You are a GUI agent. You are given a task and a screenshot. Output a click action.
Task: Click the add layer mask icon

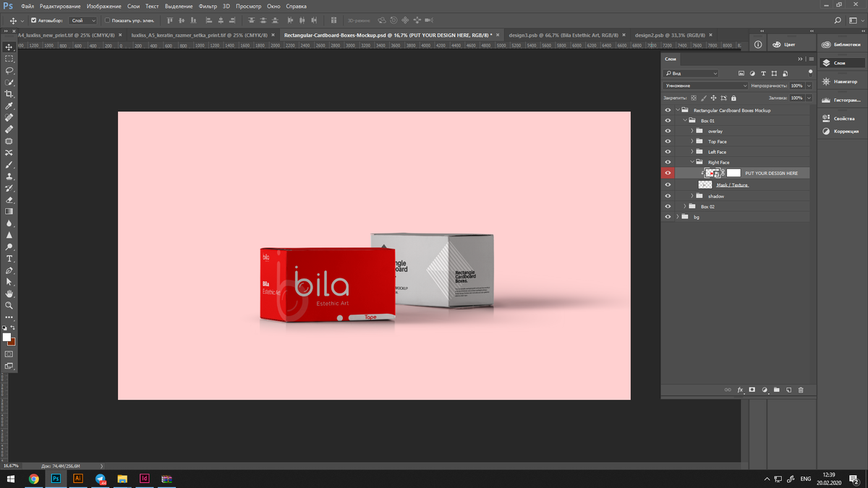[x=752, y=390]
